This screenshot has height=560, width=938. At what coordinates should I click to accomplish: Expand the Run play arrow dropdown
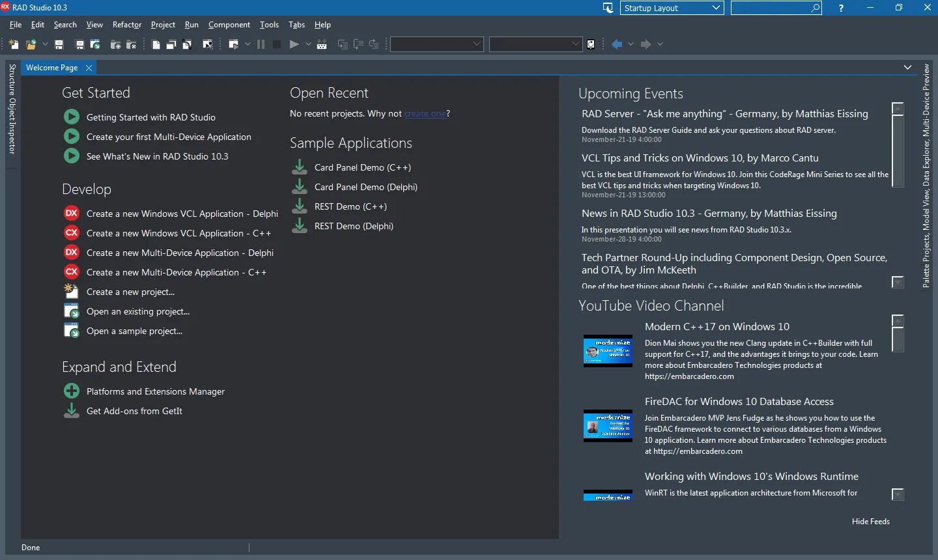(308, 44)
